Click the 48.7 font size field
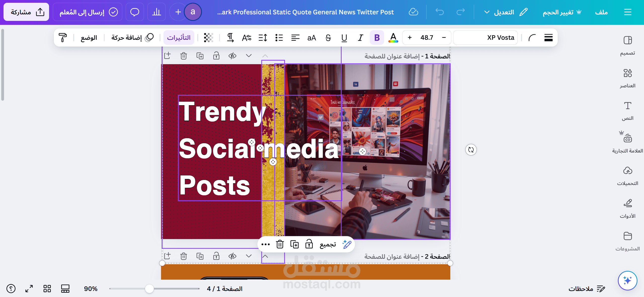The width and height of the screenshot is (644, 297). (427, 38)
